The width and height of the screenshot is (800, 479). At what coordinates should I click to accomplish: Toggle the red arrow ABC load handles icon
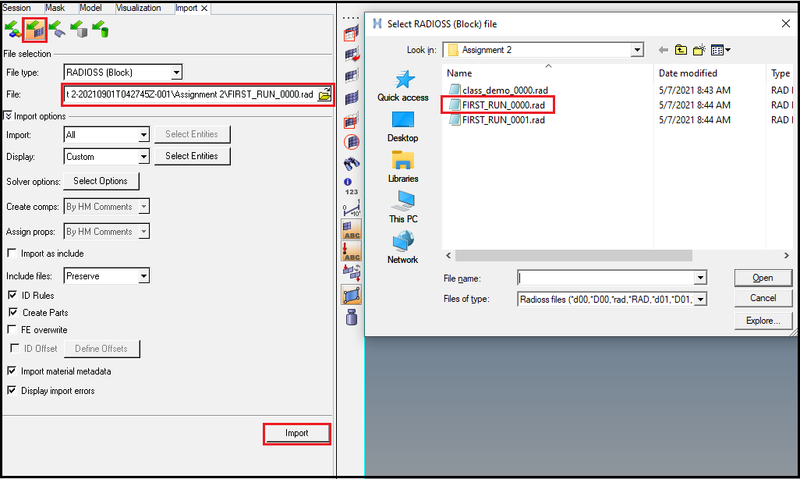(x=351, y=251)
